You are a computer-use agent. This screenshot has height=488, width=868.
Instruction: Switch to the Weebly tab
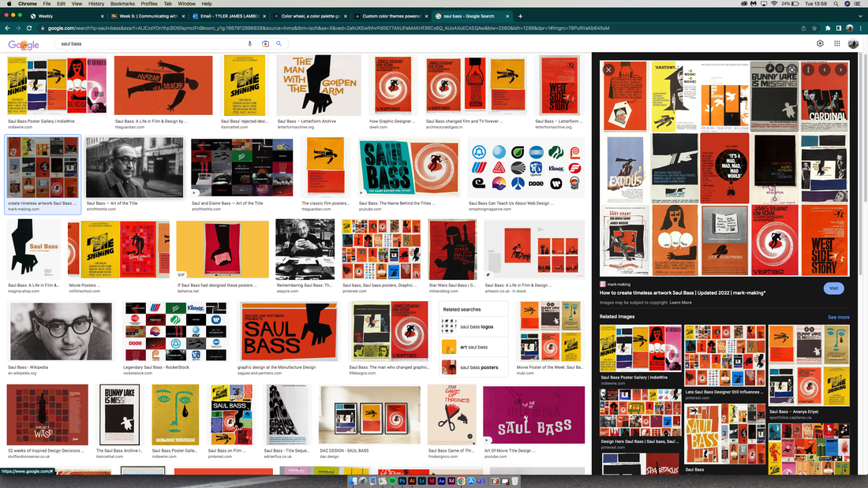(65, 16)
